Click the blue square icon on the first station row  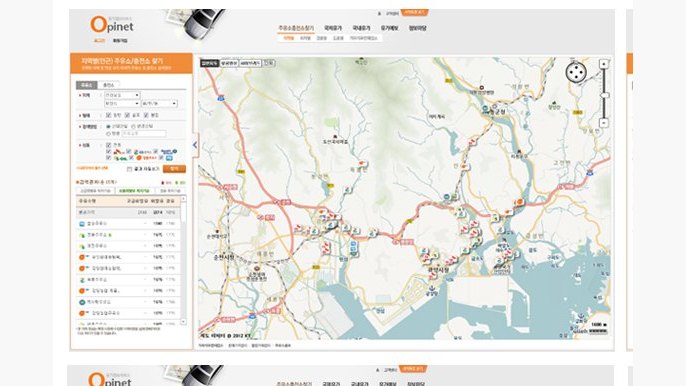(81, 224)
